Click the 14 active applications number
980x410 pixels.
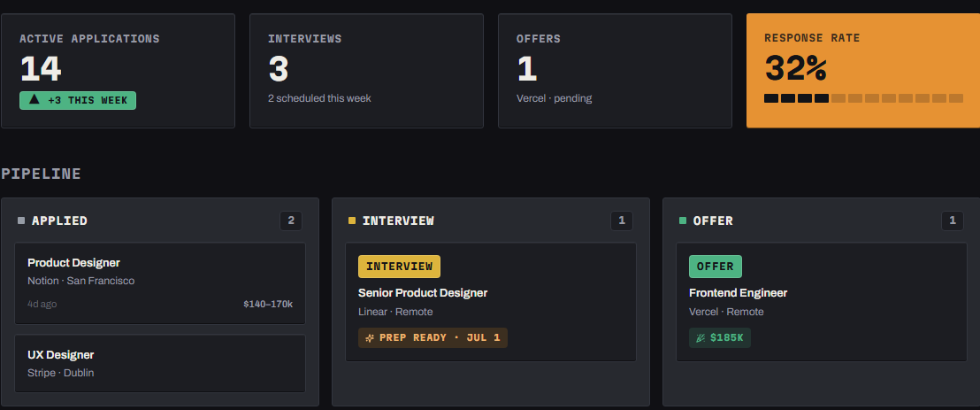pos(41,69)
